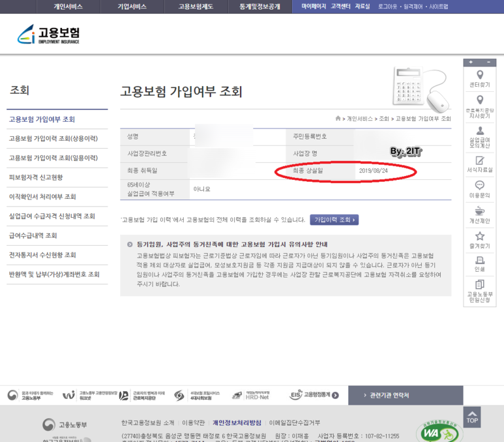The image size is (504, 442).
Task: Open the 센터찾기 pin icon
Action: [x=480, y=74]
